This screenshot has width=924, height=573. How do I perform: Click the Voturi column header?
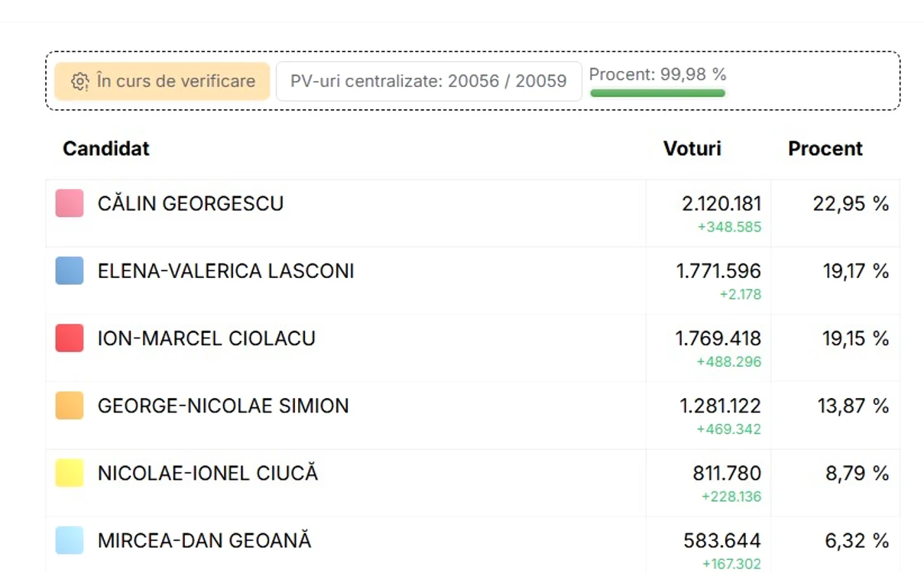692,148
